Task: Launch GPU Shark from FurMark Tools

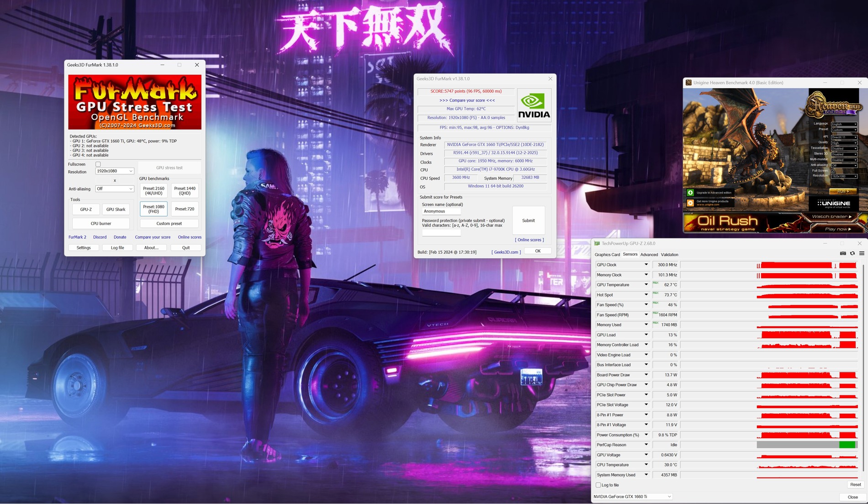Action: (x=116, y=210)
